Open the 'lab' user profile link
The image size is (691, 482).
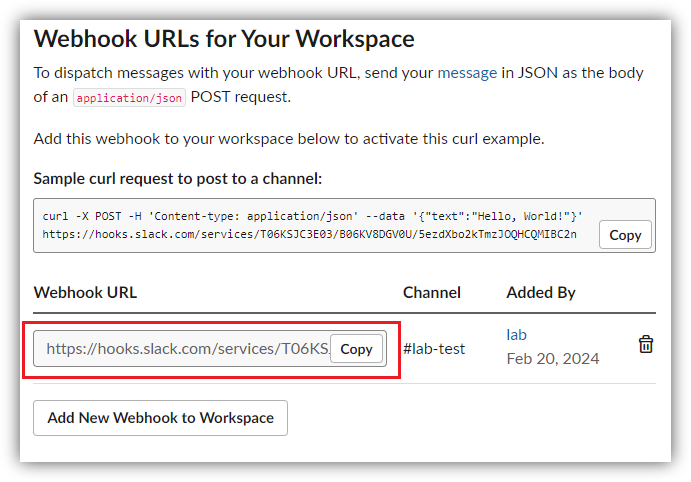point(516,335)
